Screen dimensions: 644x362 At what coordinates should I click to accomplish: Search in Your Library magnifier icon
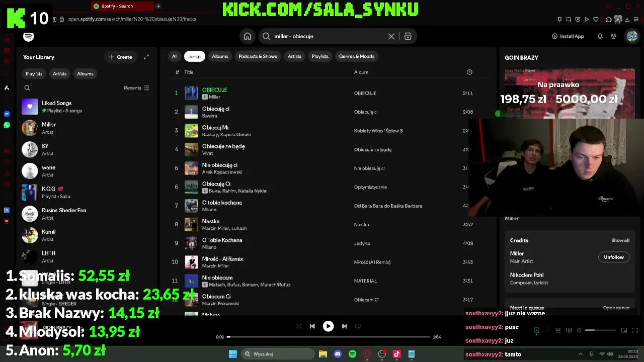[x=27, y=88]
